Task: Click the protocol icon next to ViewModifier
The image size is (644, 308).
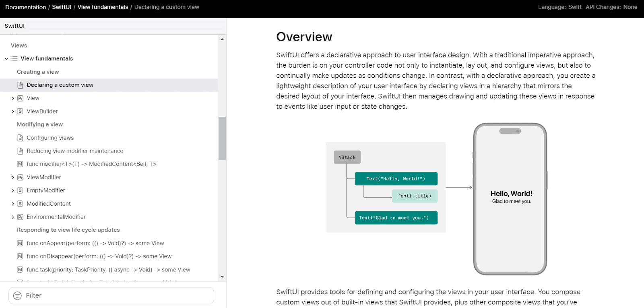Action: (20, 177)
